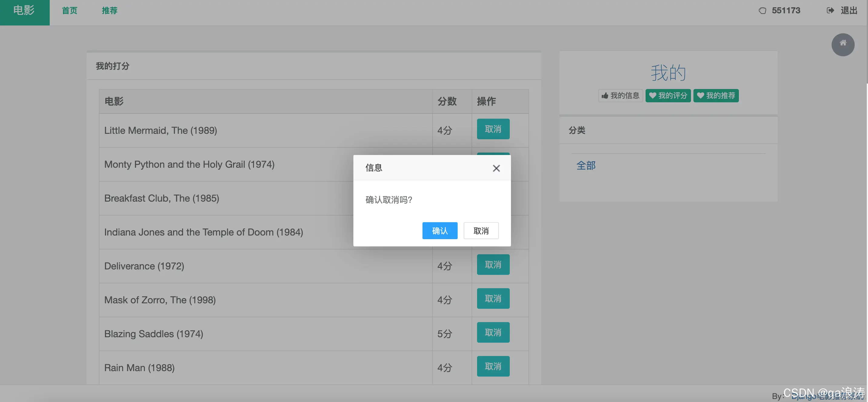Cancel rating for Little Mermaid, The (1989)
Screen dimensions: 868x402
(x=493, y=129)
